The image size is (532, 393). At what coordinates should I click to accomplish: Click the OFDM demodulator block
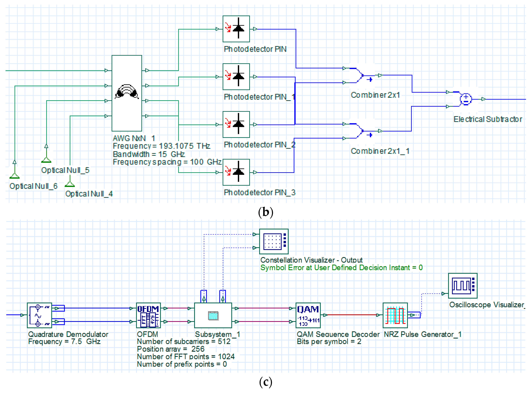click(x=148, y=315)
